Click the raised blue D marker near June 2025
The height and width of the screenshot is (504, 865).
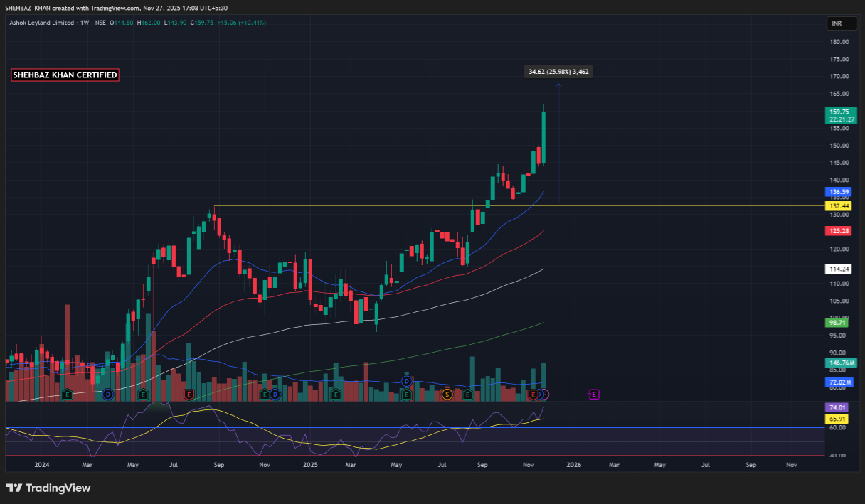point(406,382)
